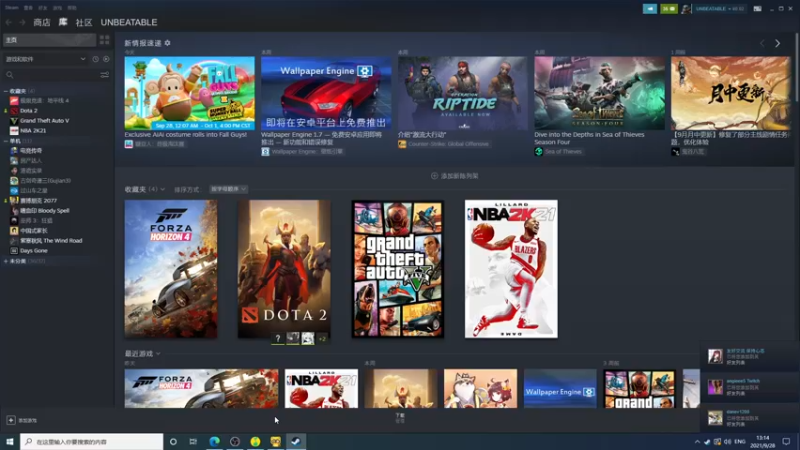
Task: Select Dota 2 in the sidebar list
Action: pos(29,111)
